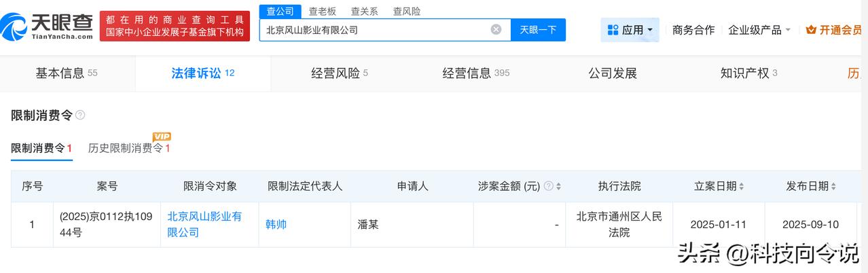Click the red promotional banner
The width and height of the screenshot is (868, 273).
175,25
